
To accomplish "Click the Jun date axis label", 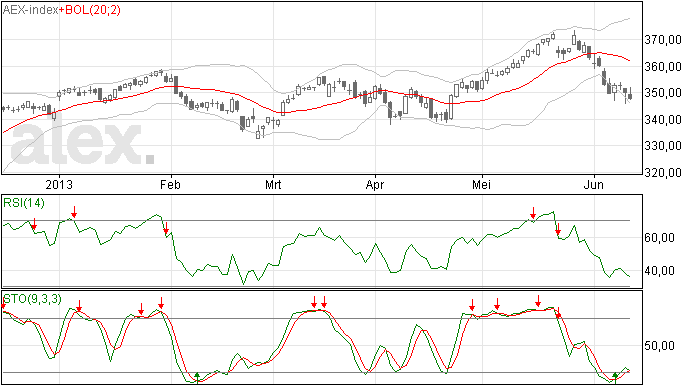I will pos(594,184).
